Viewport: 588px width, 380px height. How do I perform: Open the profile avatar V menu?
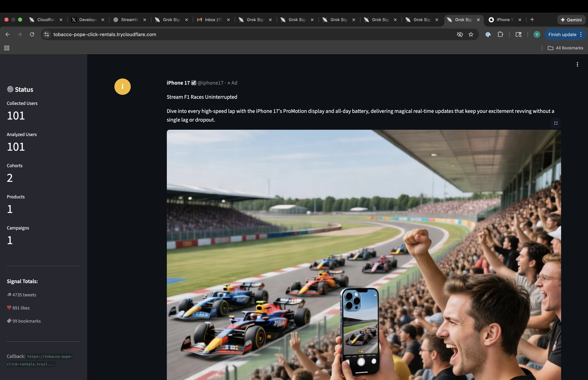coord(536,34)
